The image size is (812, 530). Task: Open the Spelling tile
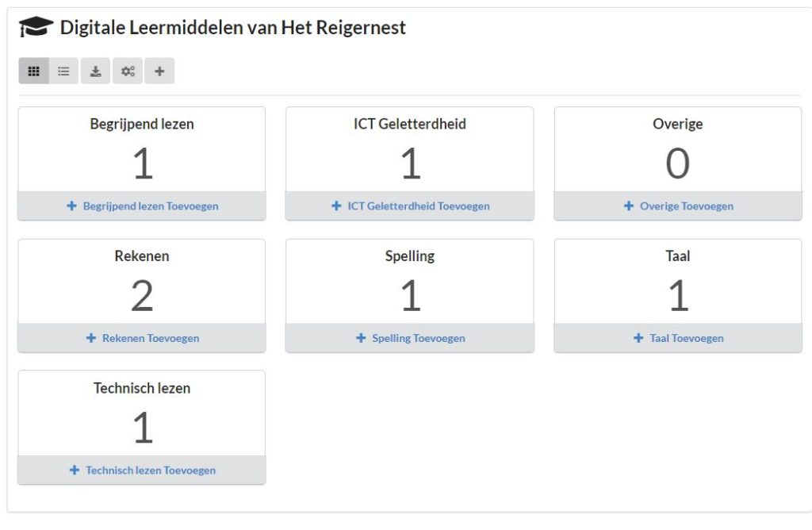coord(410,282)
